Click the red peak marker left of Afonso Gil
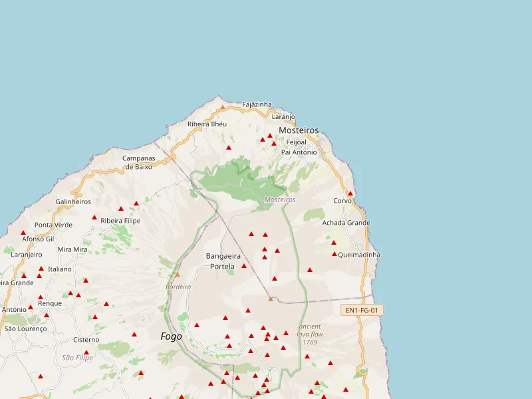Screen dimensions: 532x399 point(23,232)
